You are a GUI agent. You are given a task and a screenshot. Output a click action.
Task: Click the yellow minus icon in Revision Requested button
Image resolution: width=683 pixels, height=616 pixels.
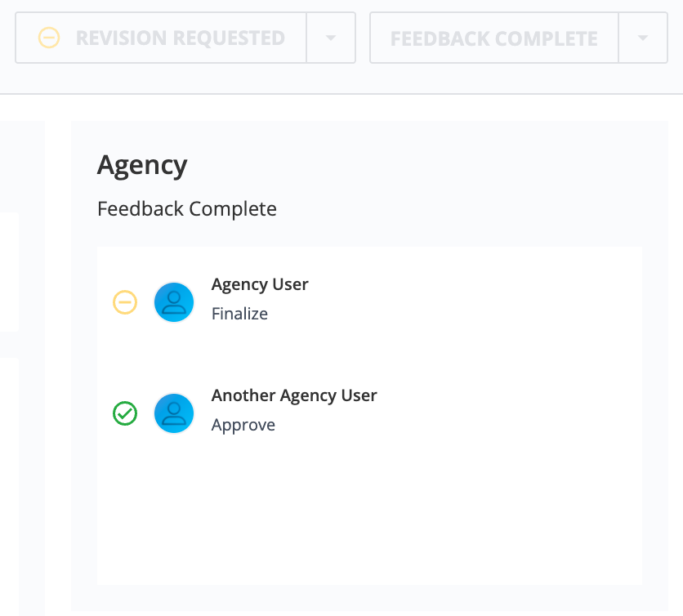click(49, 38)
